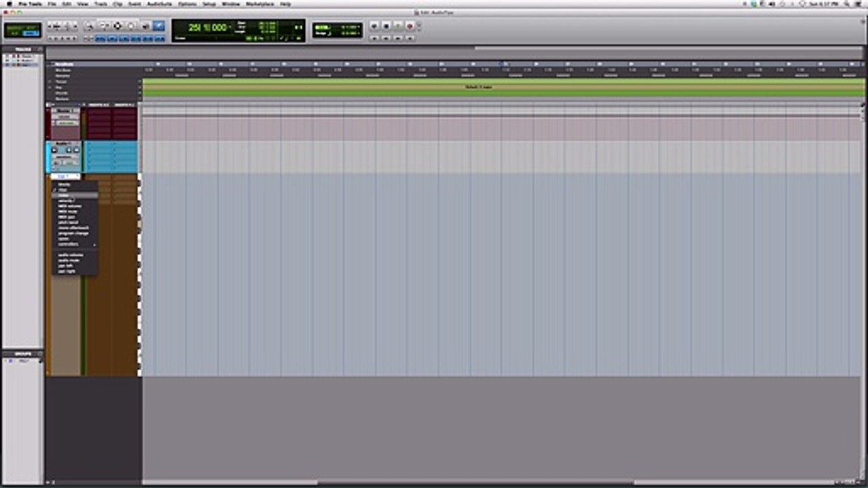Open the Marketplace menu
Viewport: 868px width, 488px height.
(260, 3)
